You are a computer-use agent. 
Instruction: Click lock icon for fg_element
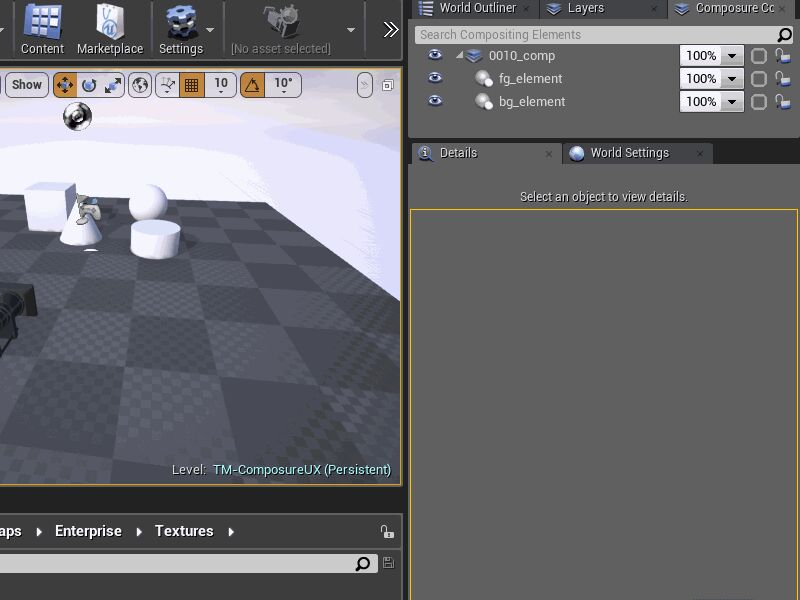coord(783,79)
